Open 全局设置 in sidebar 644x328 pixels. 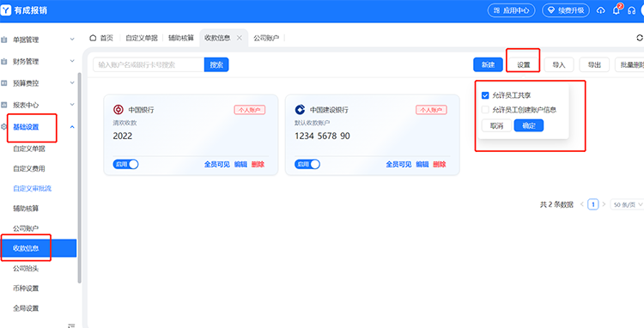[26, 308]
